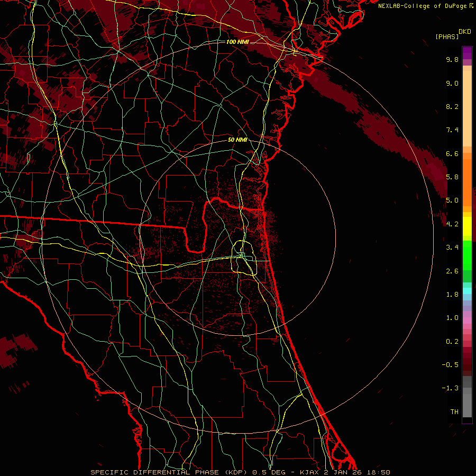Screen dimensions: 476x476
Task: Click the 4.2 scale value
Action: pyautogui.click(x=452, y=224)
